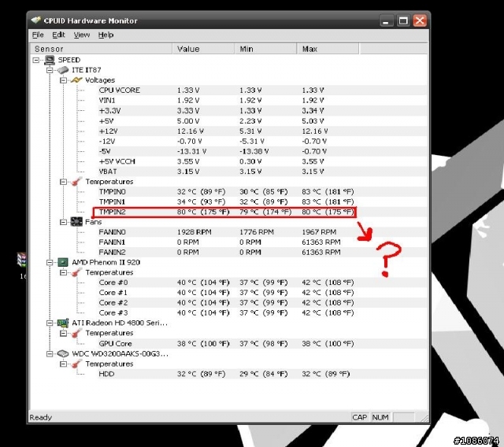This screenshot has width=504, height=447.
Task: Minimize the Hardware Monitor window
Action: [x=386, y=21]
